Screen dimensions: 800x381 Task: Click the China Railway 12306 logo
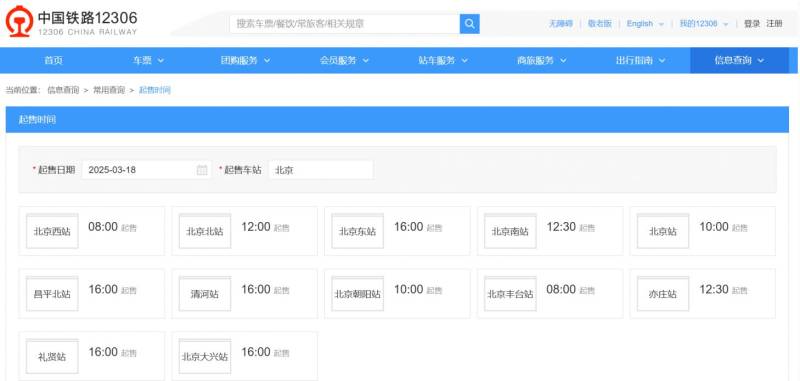click(x=71, y=21)
